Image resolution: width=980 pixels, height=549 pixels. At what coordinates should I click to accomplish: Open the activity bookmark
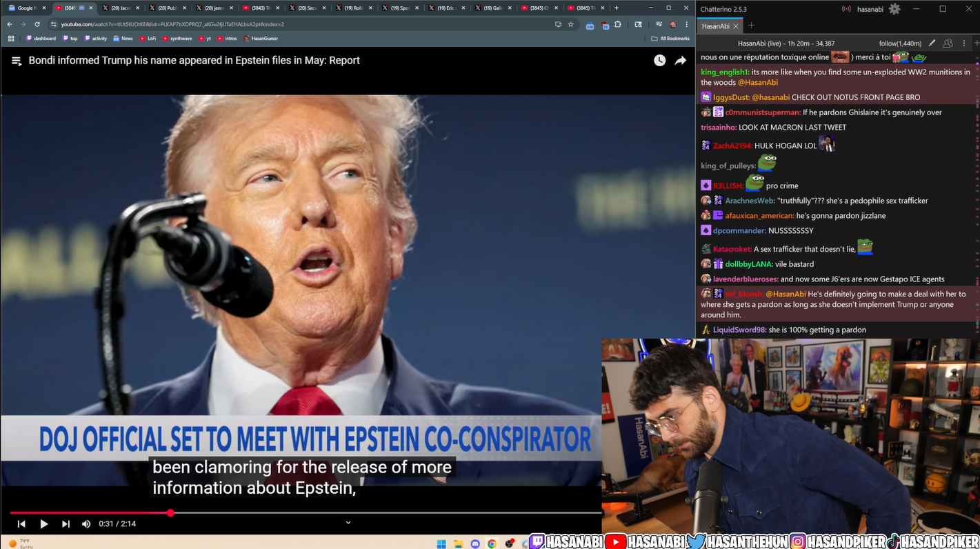pos(96,39)
